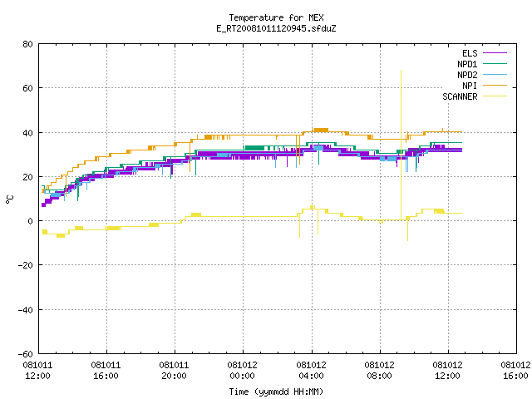The image size is (532, 399).
Task: Click the y-axis label -60
Action: coord(26,354)
